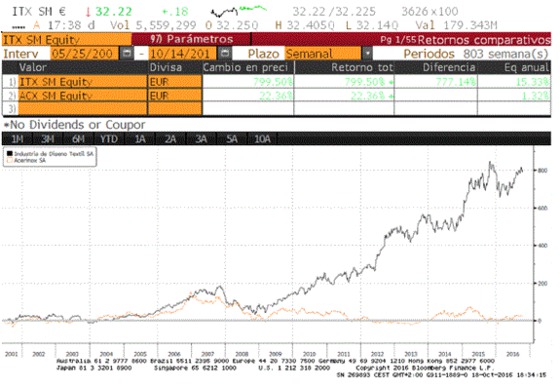Choose the 5A time range

[232, 139]
